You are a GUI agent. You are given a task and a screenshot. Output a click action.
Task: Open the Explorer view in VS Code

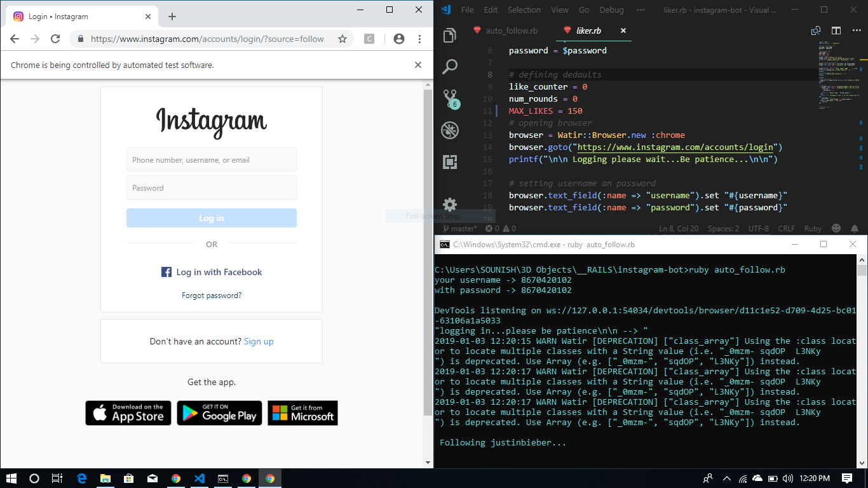pyautogui.click(x=450, y=36)
